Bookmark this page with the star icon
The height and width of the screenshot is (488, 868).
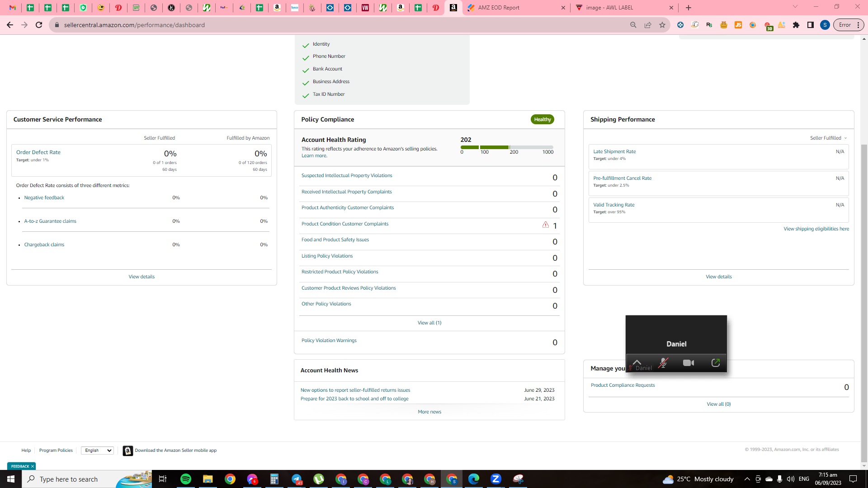coord(662,25)
